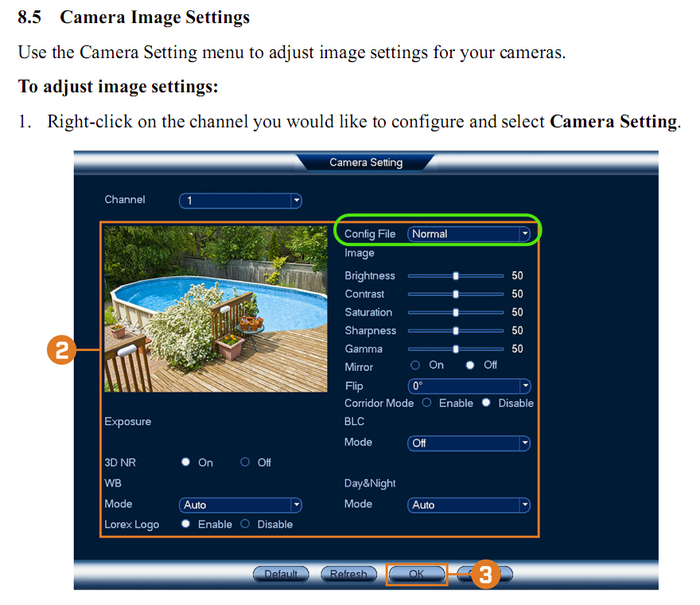This screenshot has height=605, width=700.
Task: Confirm settings with OK button
Action: coord(417,574)
